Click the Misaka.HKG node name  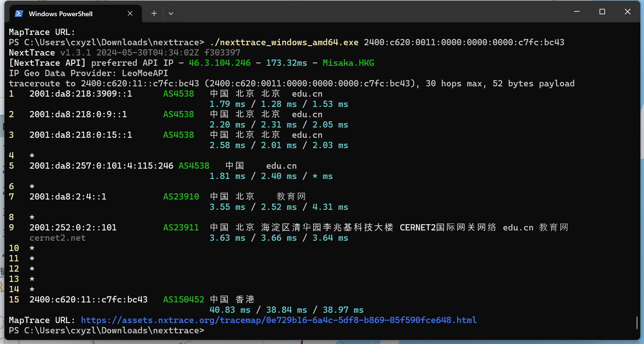[348, 63]
